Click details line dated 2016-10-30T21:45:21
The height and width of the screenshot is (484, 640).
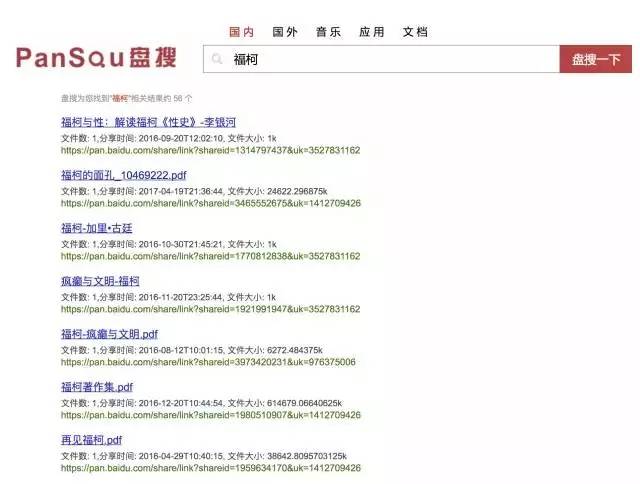(169, 244)
